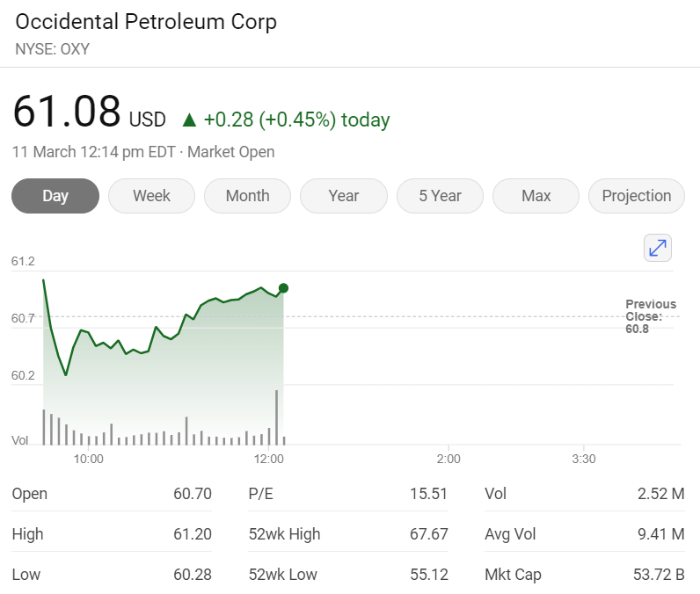Open the 5 Year chart range

click(440, 196)
